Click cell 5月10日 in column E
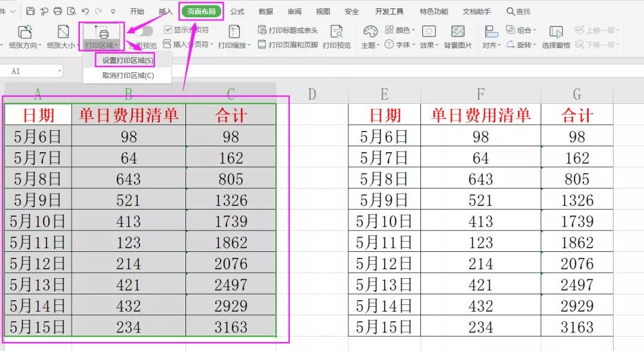The image size is (644, 351). pos(385,221)
